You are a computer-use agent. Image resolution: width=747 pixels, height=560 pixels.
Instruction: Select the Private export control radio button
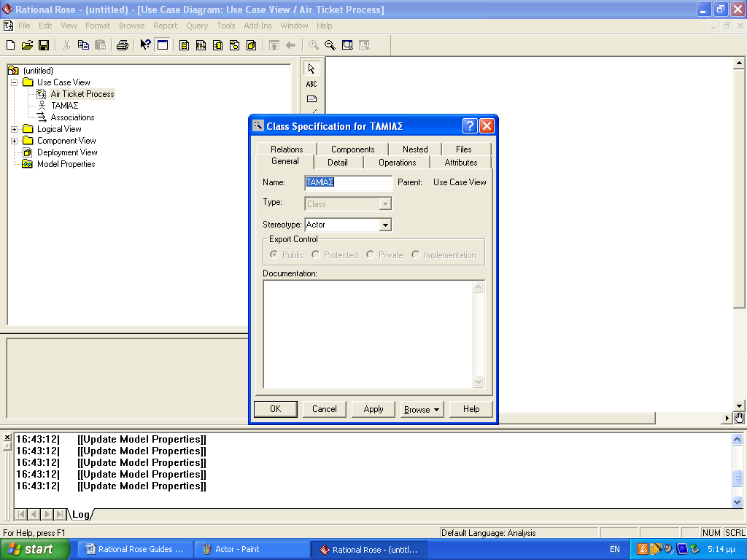[x=370, y=254]
